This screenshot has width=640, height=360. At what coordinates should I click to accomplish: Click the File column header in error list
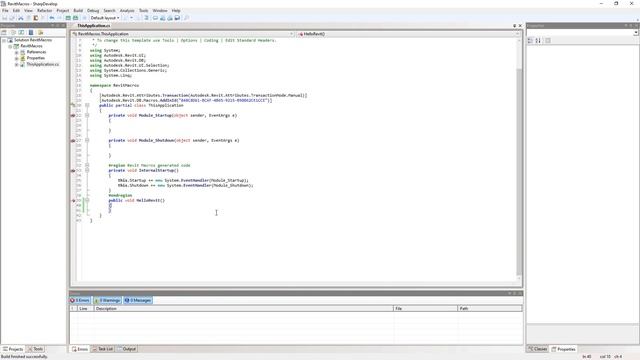[425, 309]
